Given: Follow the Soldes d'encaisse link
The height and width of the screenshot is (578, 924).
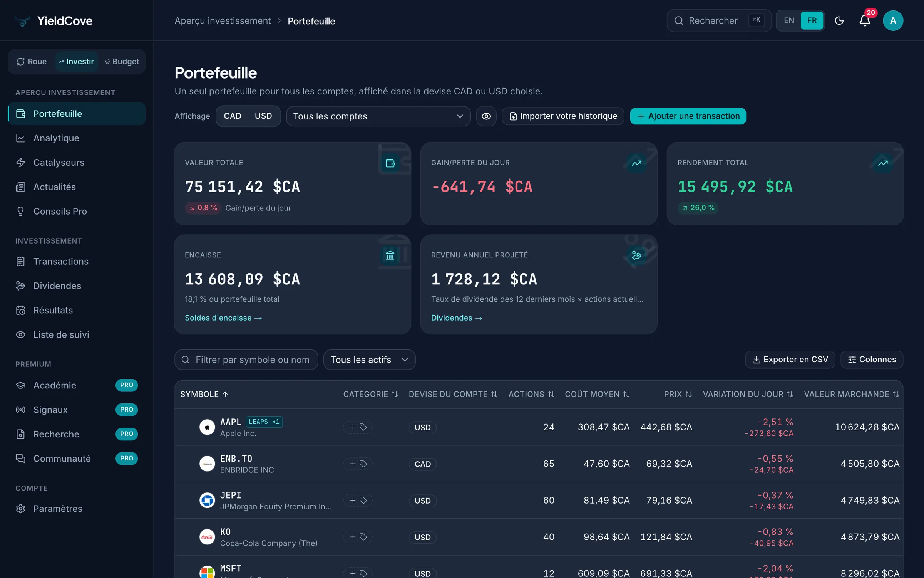Looking at the screenshot, I should pos(223,318).
